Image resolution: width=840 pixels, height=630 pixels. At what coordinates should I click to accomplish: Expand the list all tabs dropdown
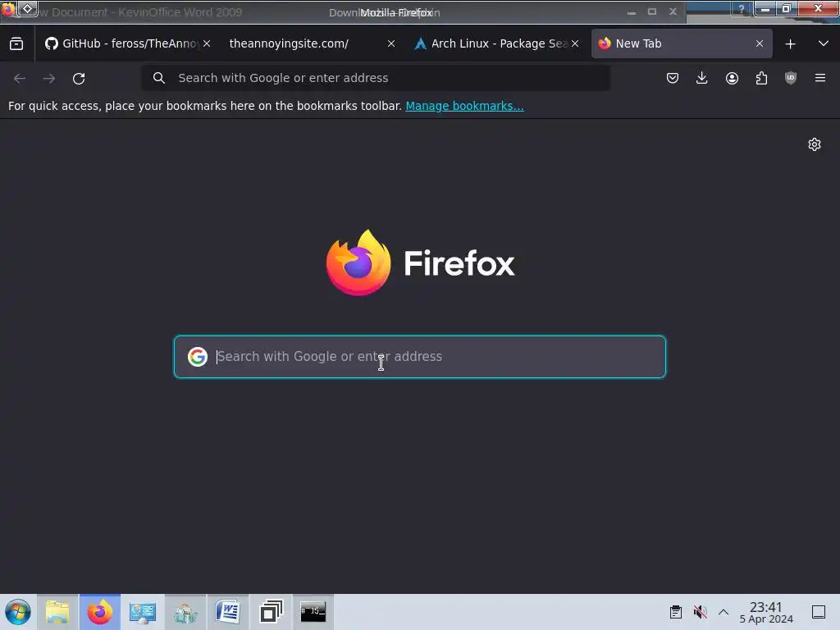click(824, 43)
